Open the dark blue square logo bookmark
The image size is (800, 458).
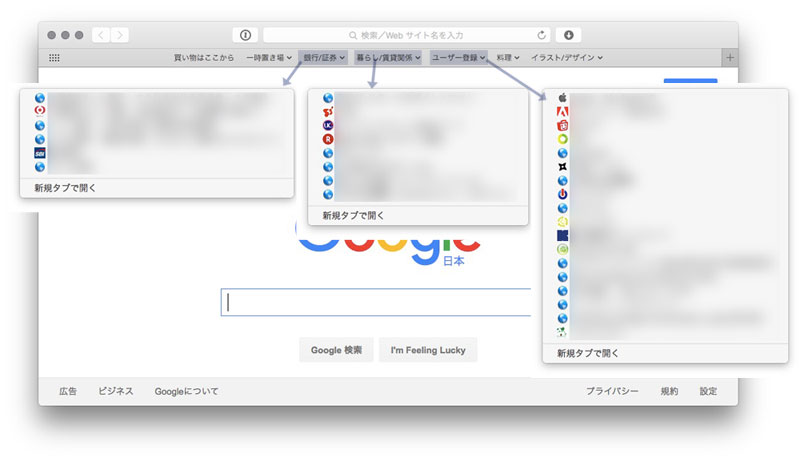point(562,236)
